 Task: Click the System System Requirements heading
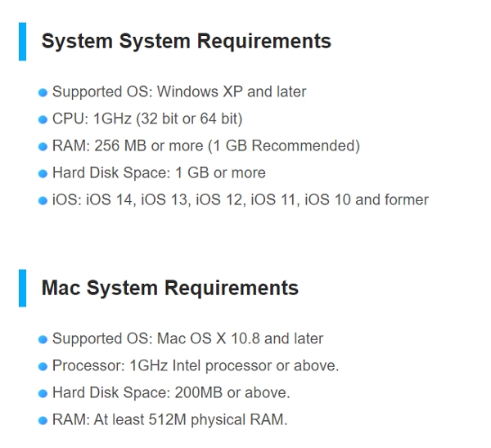coord(187,42)
